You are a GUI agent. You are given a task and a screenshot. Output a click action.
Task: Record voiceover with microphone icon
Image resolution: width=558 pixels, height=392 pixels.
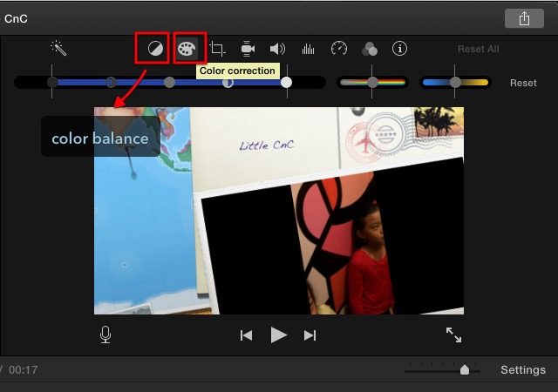point(105,335)
